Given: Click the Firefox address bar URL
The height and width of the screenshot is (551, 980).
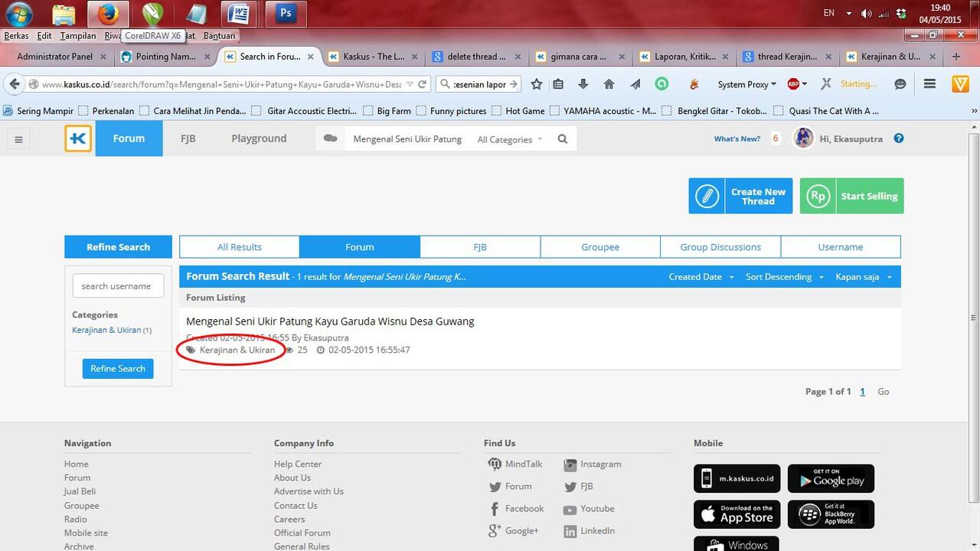Looking at the screenshot, I should tap(221, 84).
